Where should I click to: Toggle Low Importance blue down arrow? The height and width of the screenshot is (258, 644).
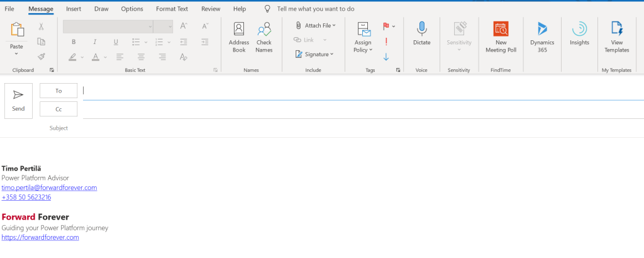386,57
